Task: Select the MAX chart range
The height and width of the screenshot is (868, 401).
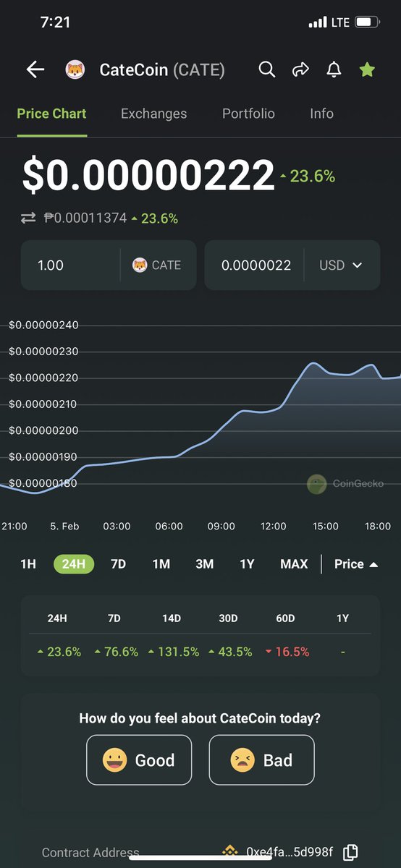Action: [x=294, y=564]
